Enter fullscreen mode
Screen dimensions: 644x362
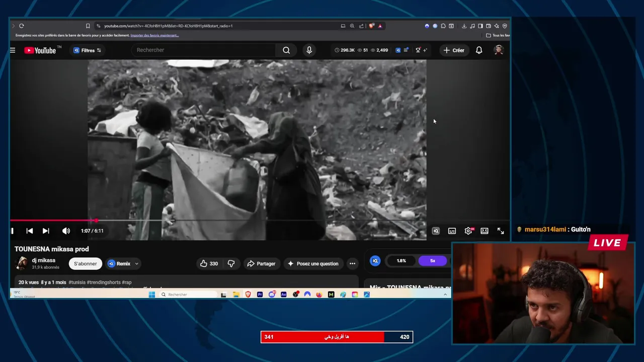[501, 231]
